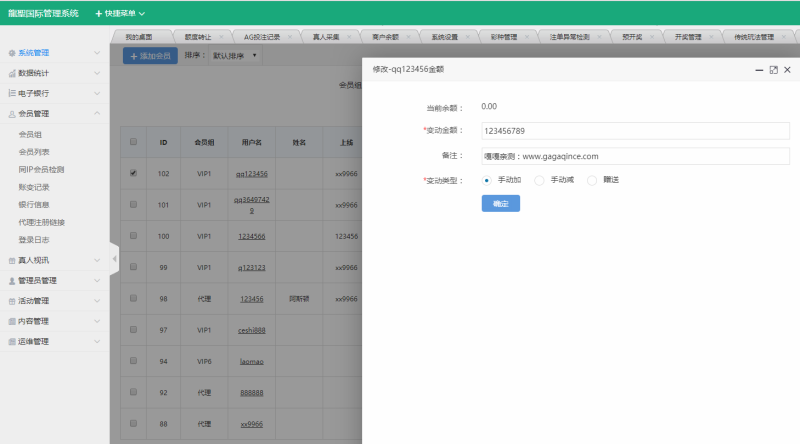Click the chart icon beside 数据统计
Image resolution: width=800 pixels, height=444 pixels.
pos(12,73)
